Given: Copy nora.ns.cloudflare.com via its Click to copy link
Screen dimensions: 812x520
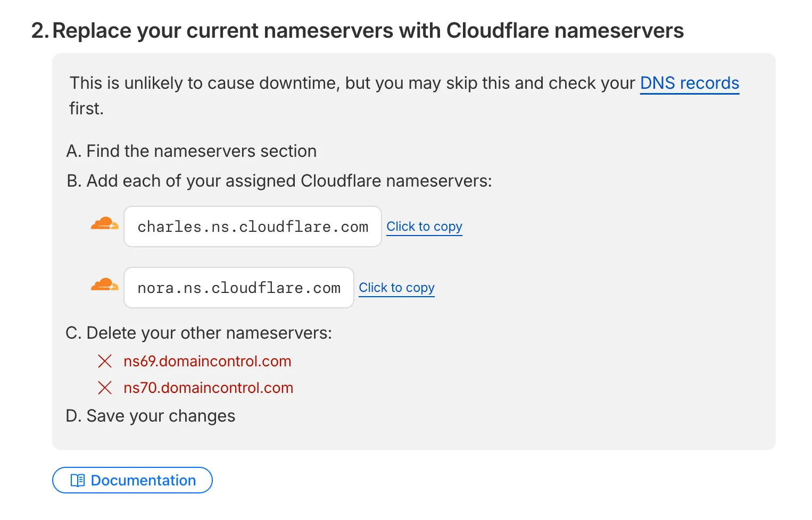Looking at the screenshot, I should pos(396,288).
